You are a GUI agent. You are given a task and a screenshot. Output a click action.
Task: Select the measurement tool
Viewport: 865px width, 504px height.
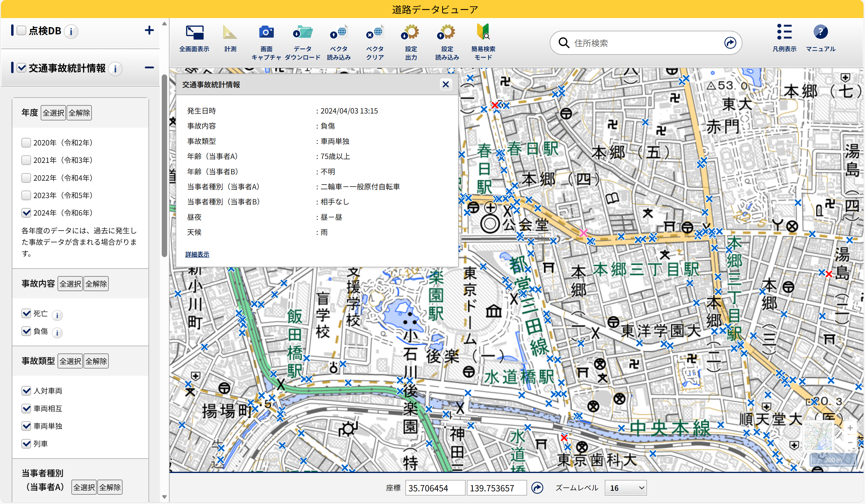point(230,33)
